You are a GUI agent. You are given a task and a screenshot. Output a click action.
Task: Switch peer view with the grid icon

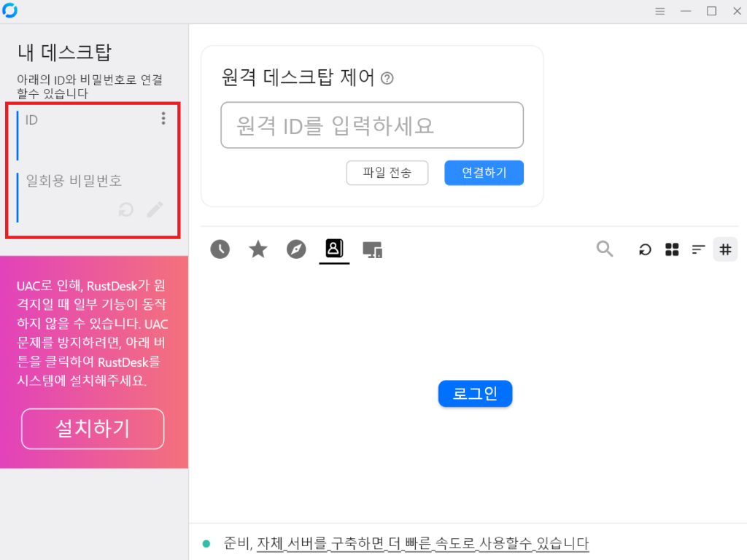[x=672, y=250]
